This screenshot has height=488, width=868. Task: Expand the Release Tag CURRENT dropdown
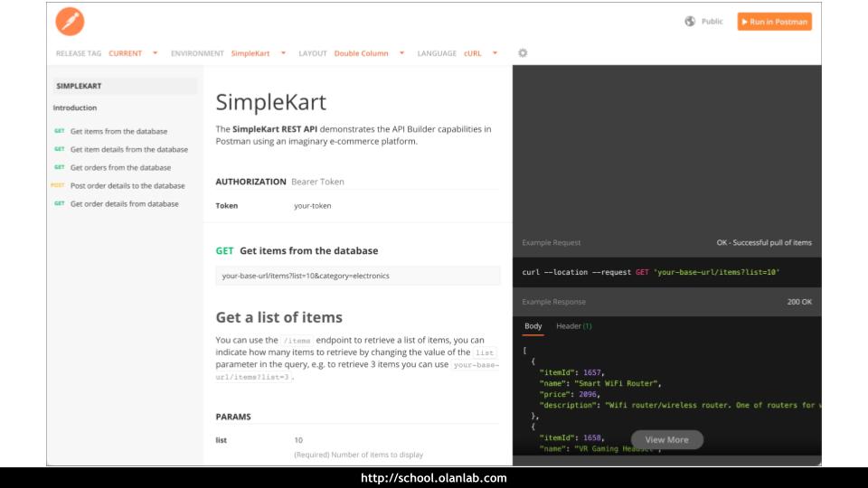[133, 53]
